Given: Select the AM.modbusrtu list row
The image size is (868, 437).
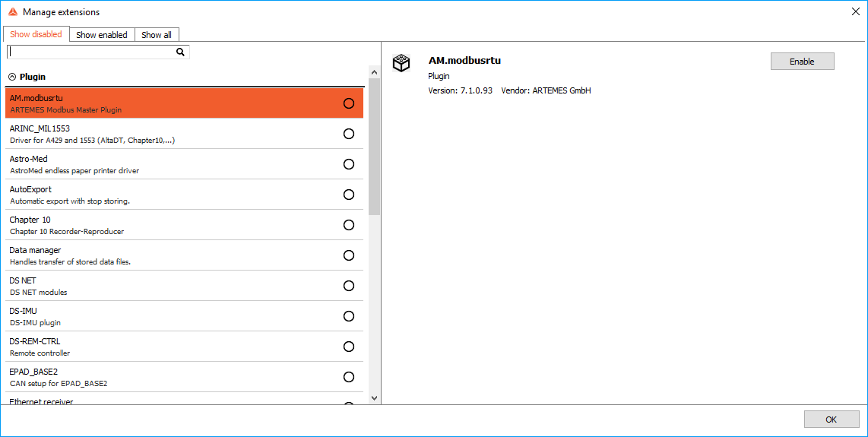Looking at the screenshot, I should pyautogui.click(x=185, y=103).
